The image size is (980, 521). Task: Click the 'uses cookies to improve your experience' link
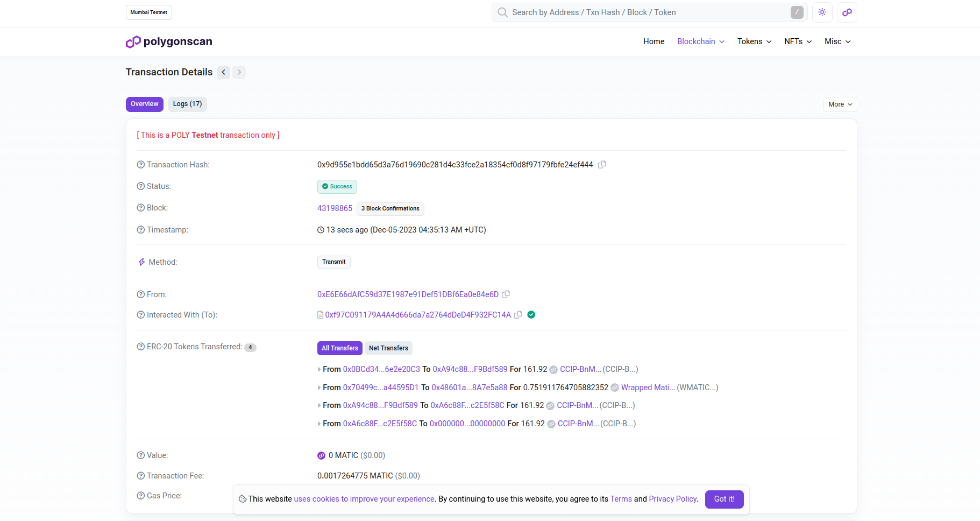(x=364, y=499)
